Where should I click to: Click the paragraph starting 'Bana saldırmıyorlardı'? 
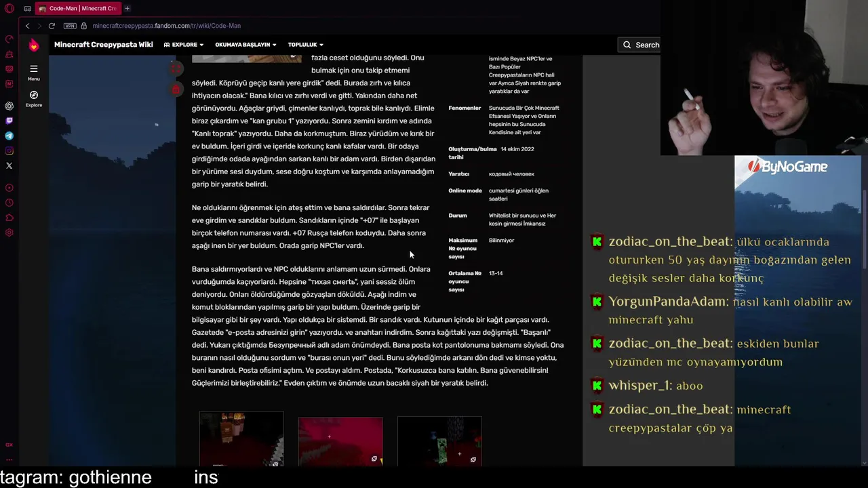point(378,326)
